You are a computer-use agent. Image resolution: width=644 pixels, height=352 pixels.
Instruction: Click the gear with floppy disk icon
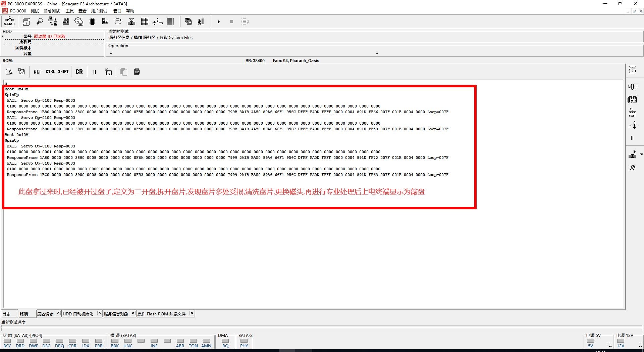point(79,21)
